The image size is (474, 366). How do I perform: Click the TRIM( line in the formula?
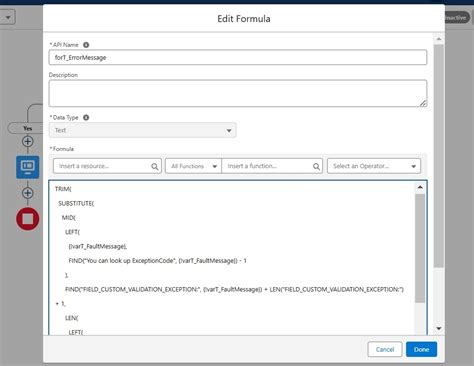tap(63, 189)
